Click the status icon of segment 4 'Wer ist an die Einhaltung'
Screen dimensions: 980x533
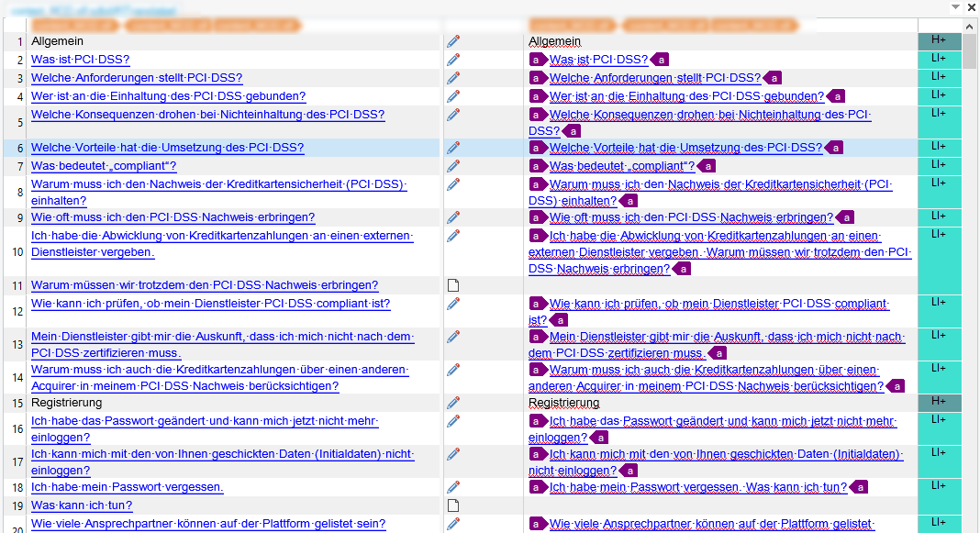[x=453, y=96]
